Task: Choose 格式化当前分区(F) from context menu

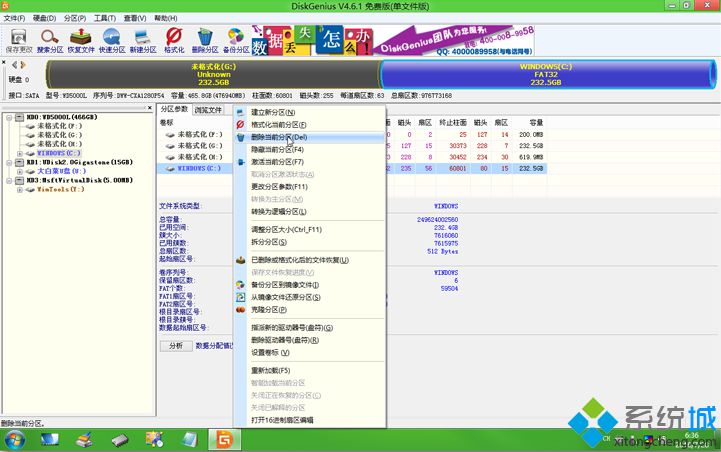Action: click(x=309, y=125)
